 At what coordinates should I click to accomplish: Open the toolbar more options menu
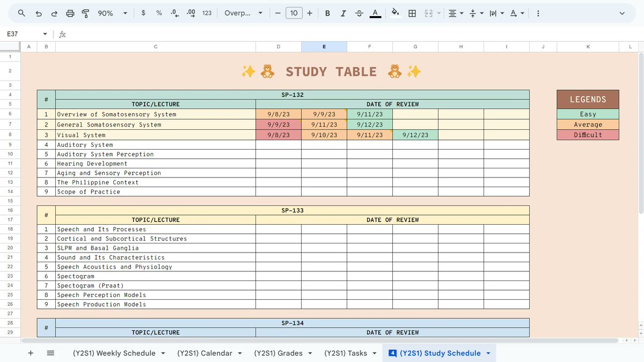click(538, 13)
